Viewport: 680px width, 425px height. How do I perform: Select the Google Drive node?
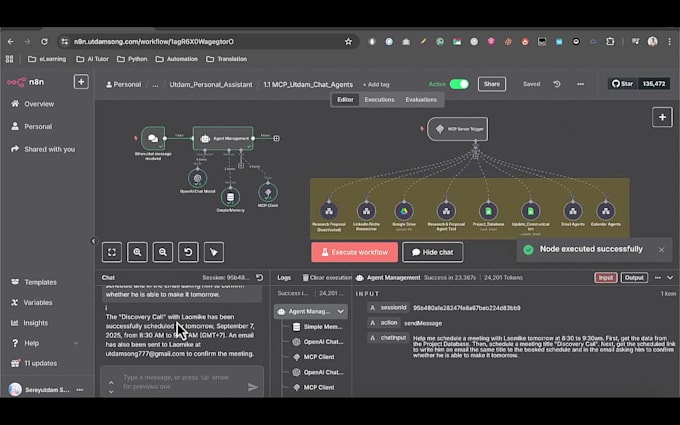(404, 211)
